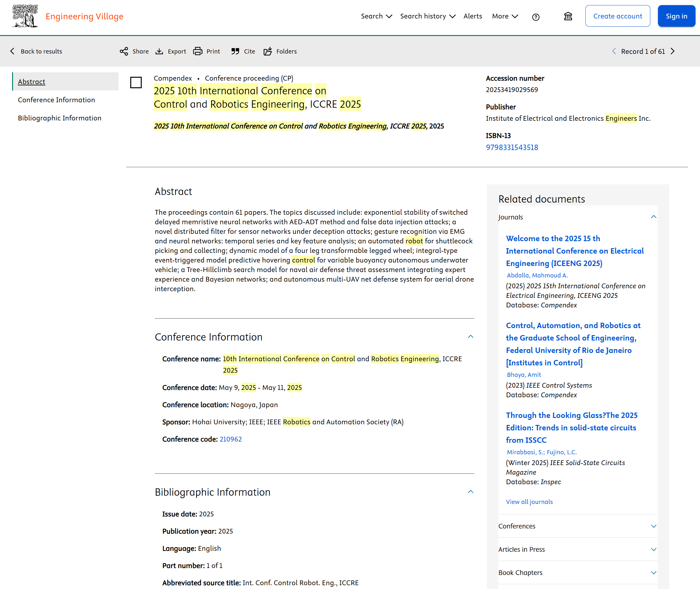Click the Export download icon

click(159, 51)
